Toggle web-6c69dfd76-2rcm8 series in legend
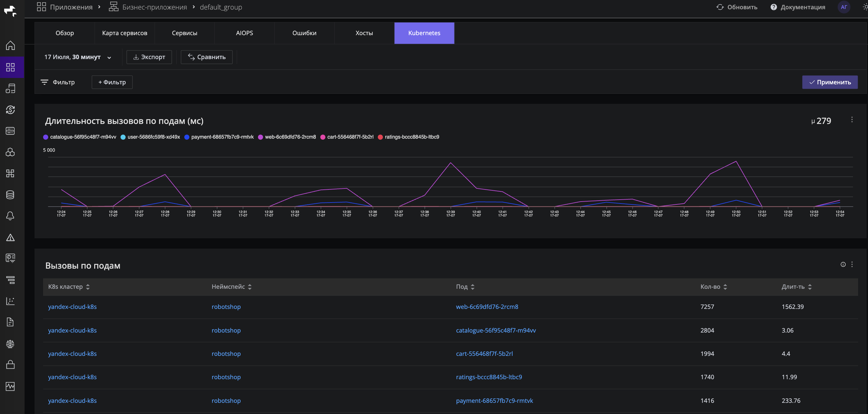This screenshot has height=414, width=868. (287, 137)
